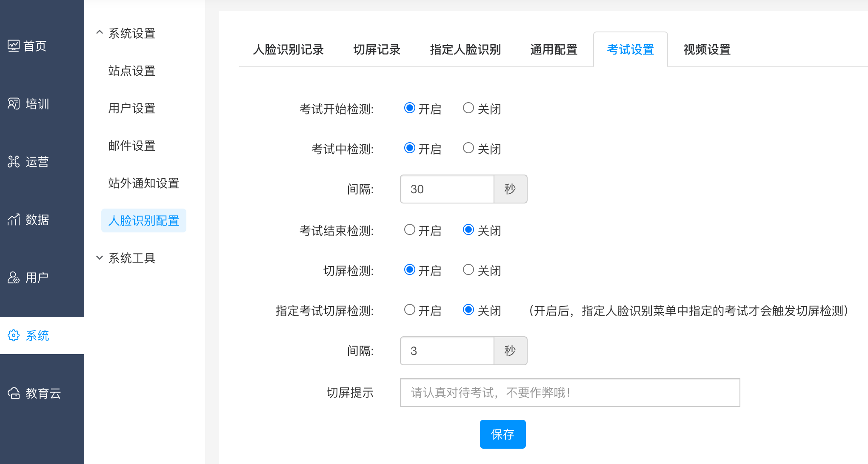Open 邮件设置 in the settings submenu
The width and height of the screenshot is (868, 464).
132,146
